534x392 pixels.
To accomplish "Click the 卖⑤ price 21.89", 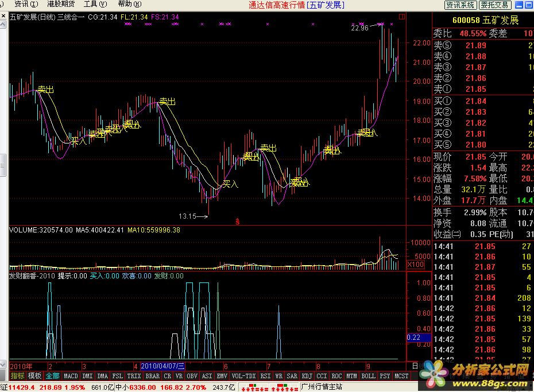I will click(476, 45).
